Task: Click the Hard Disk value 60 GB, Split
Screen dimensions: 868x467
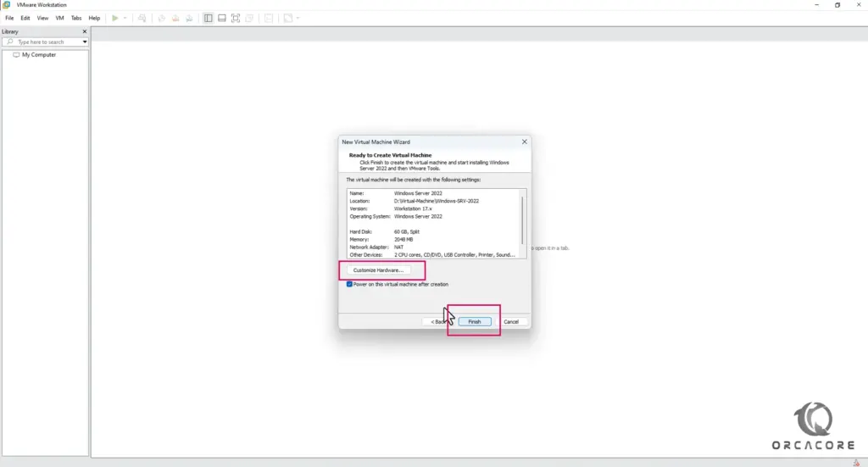Action: click(407, 232)
